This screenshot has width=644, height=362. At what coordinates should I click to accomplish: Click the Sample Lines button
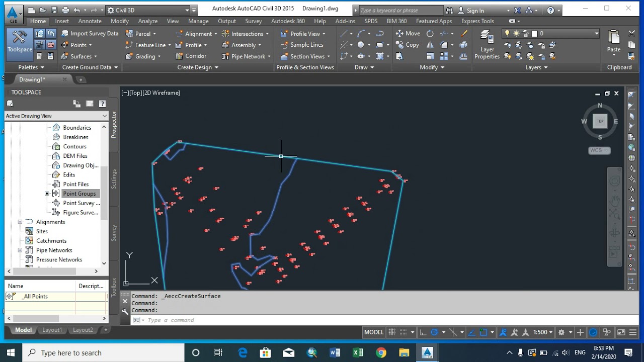pos(301,45)
